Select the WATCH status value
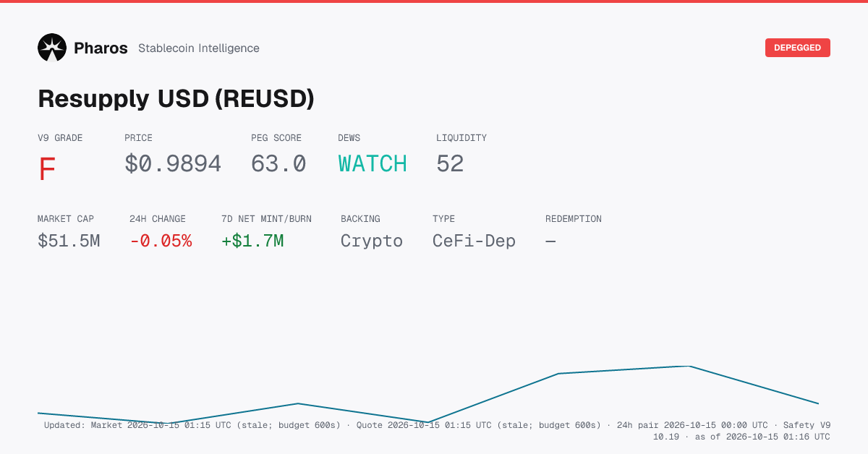 click(x=373, y=164)
